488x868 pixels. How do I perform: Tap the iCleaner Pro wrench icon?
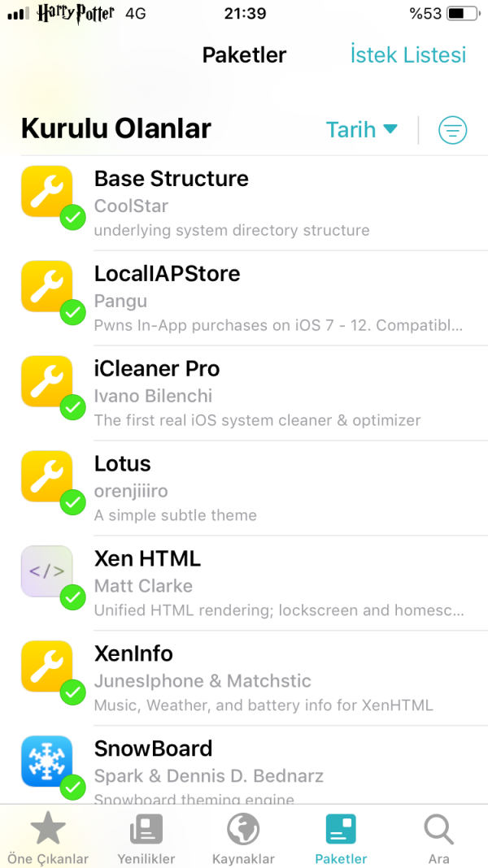46,381
